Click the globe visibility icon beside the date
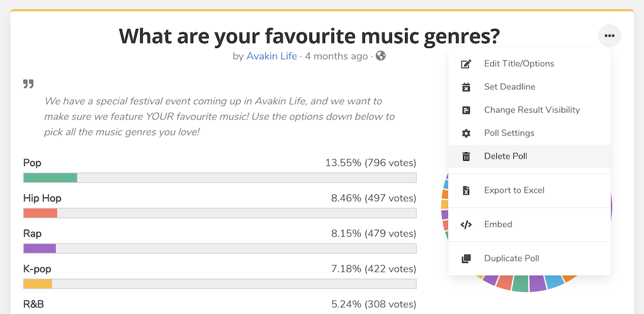644x314 pixels. click(380, 56)
